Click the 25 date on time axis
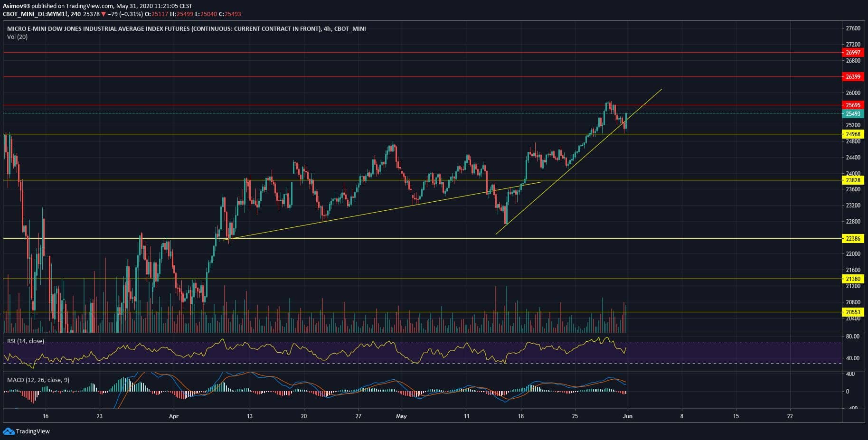This screenshot has height=440, width=868. pos(575,416)
